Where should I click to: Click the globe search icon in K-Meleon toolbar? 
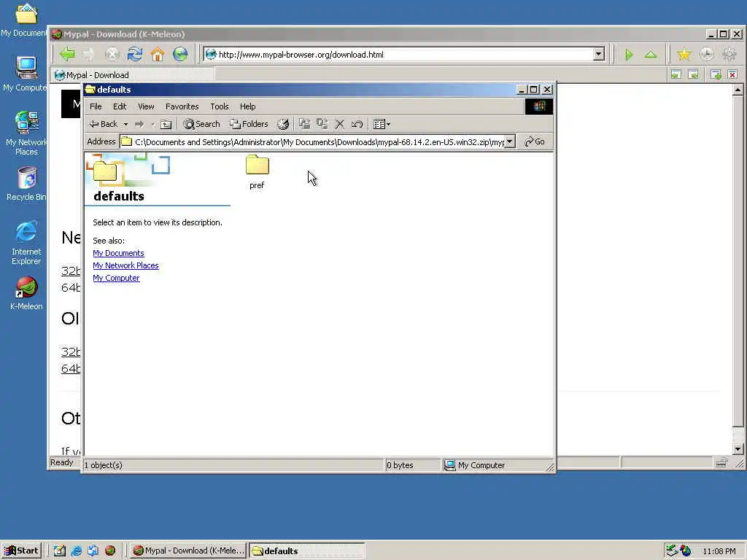click(x=180, y=54)
